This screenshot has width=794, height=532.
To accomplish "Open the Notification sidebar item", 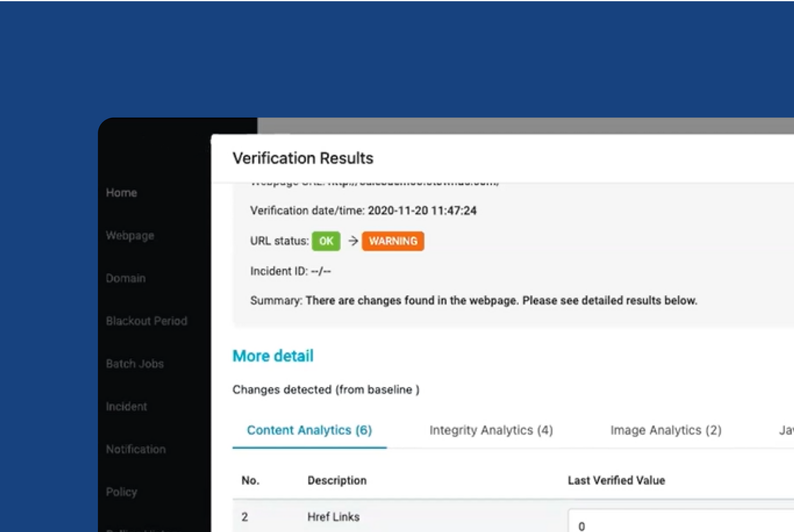I will [x=136, y=449].
